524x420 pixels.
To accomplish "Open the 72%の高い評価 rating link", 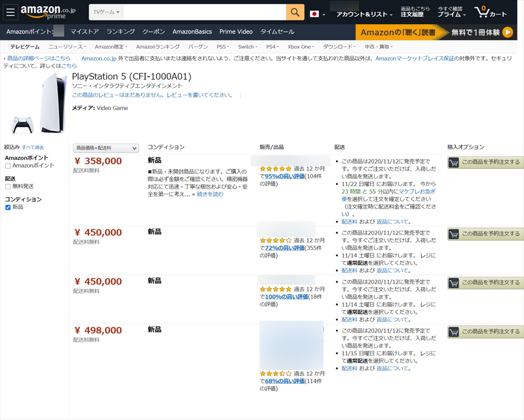I will 285,248.
